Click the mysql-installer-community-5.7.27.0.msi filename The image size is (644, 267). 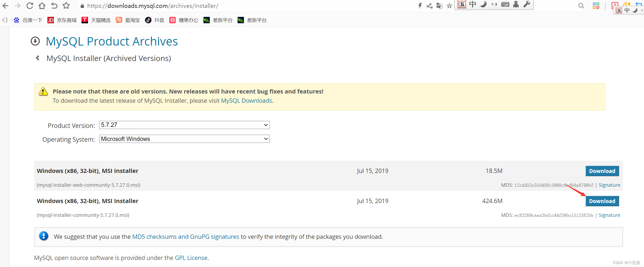pos(83,215)
